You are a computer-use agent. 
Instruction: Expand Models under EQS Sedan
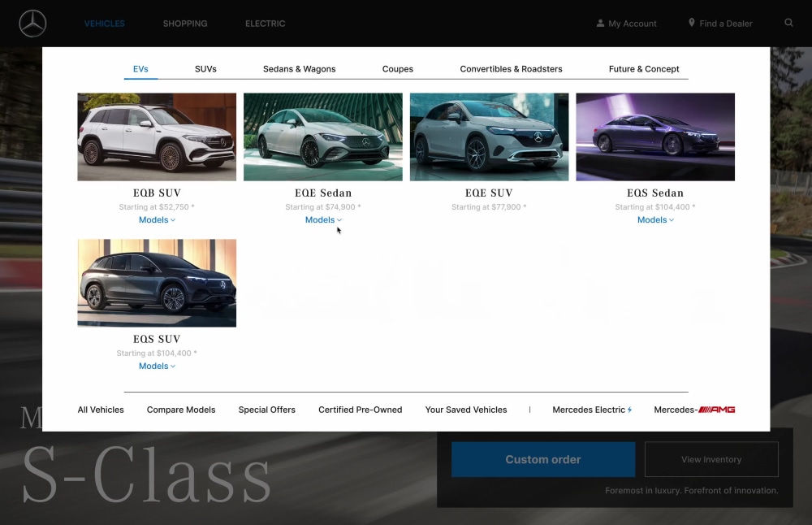click(x=655, y=219)
